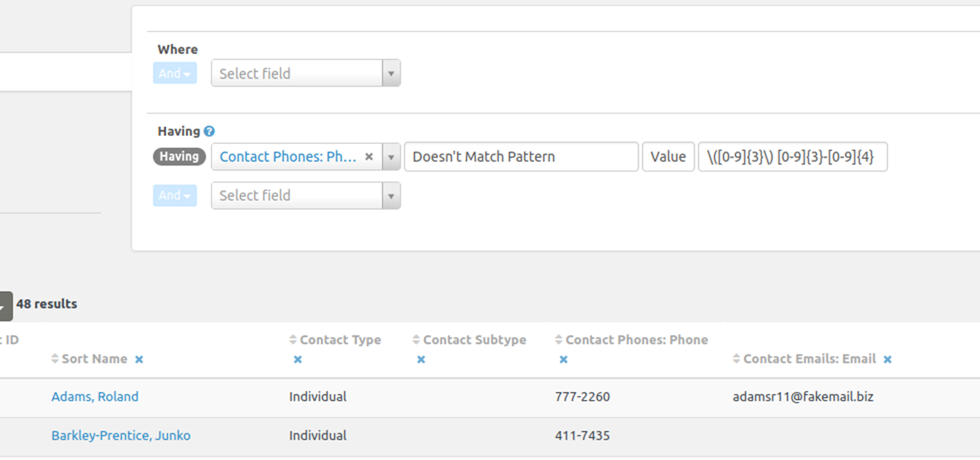Click the Value type selector
Image resolution: width=980 pixels, height=460 pixels.
[668, 157]
